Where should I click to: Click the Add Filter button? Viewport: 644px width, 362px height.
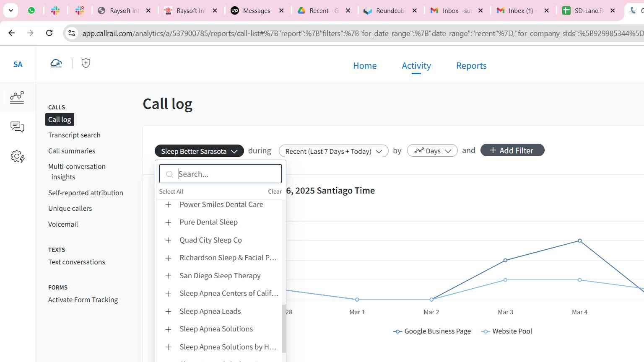click(x=512, y=150)
